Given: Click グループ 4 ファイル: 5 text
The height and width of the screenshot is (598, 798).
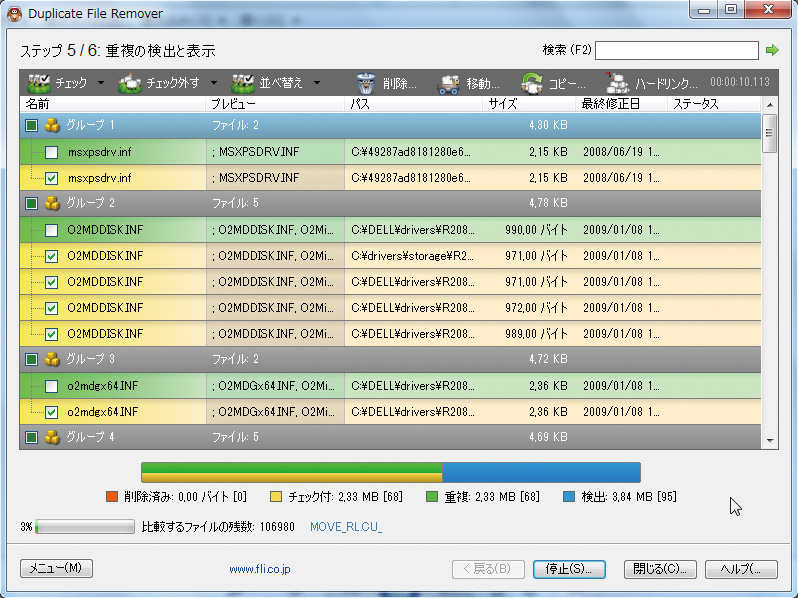Looking at the screenshot, I should tap(235, 437).
